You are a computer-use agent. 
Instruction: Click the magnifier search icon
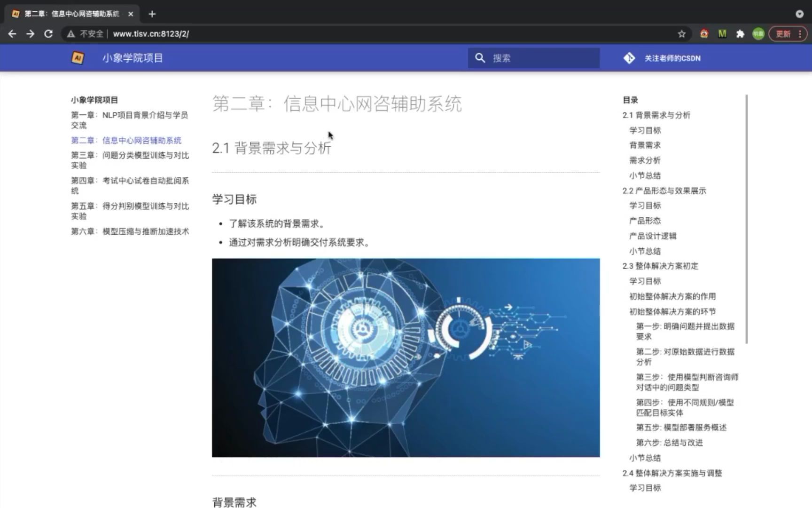pos(480,58)
